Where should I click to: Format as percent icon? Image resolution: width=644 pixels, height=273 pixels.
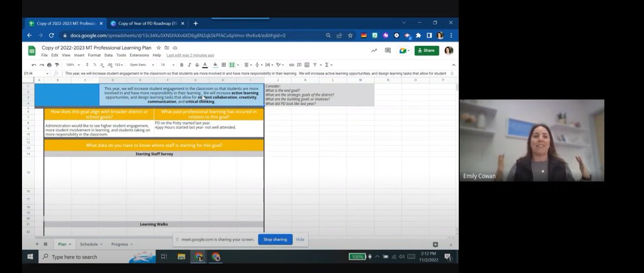[x=94, y=64]
